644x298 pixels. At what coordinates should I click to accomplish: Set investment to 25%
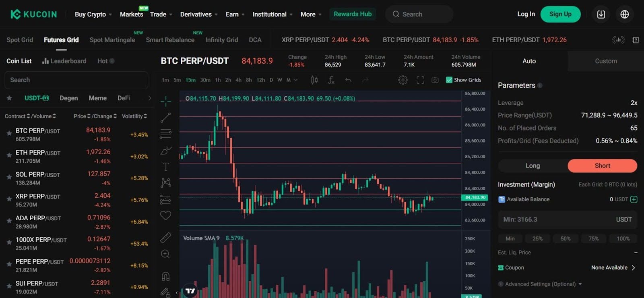537,238
